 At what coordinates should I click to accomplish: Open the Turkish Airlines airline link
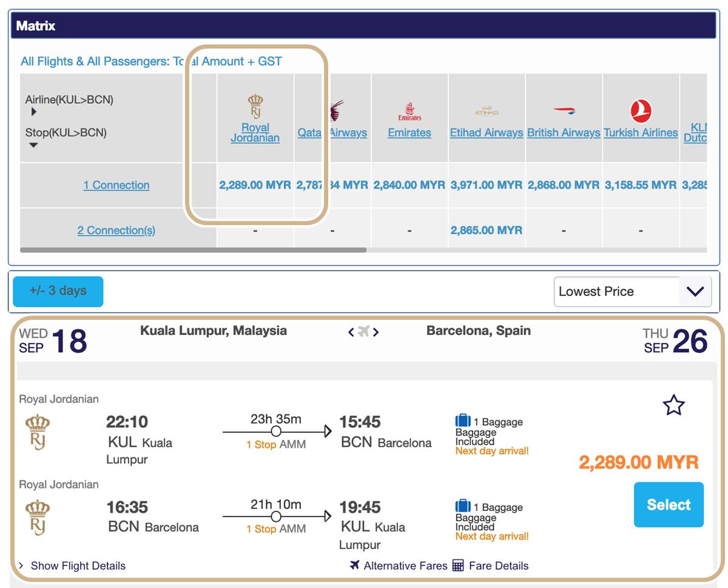(641, 132)
